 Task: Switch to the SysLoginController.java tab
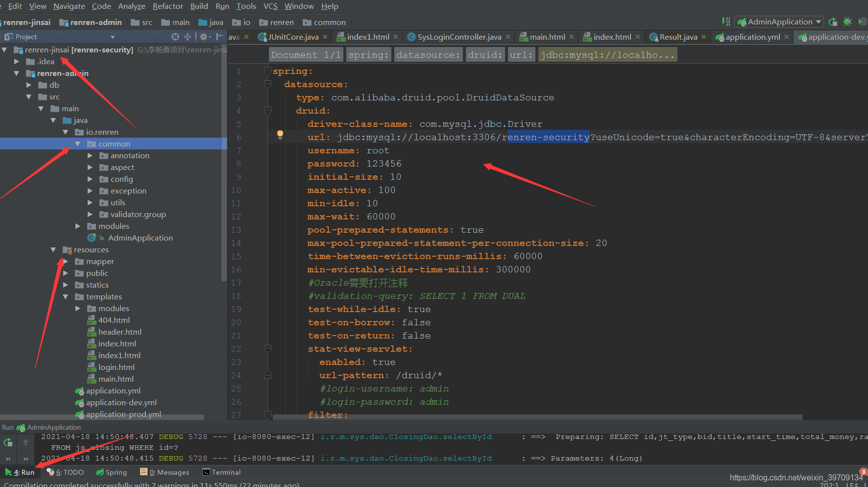pyautogui.click(x=458, y=37)
